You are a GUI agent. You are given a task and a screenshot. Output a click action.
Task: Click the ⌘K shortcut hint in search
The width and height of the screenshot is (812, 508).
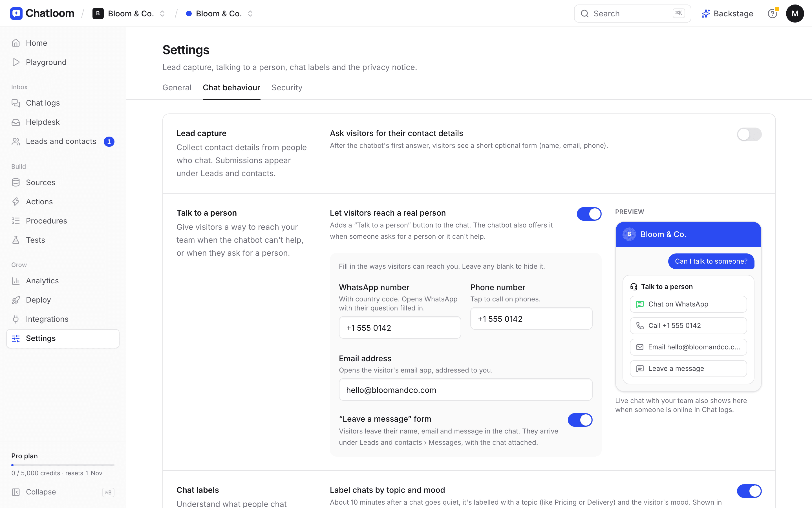[x=678, y=13]
